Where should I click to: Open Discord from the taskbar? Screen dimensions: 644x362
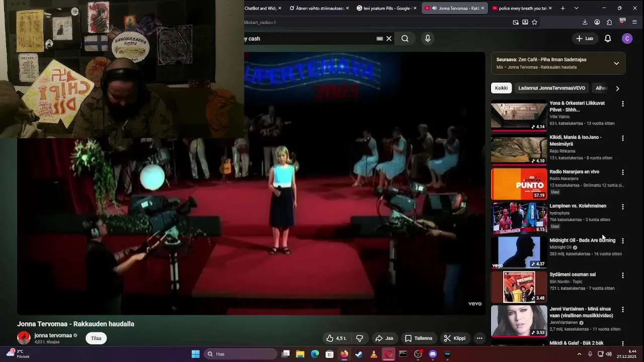[433, 354]
